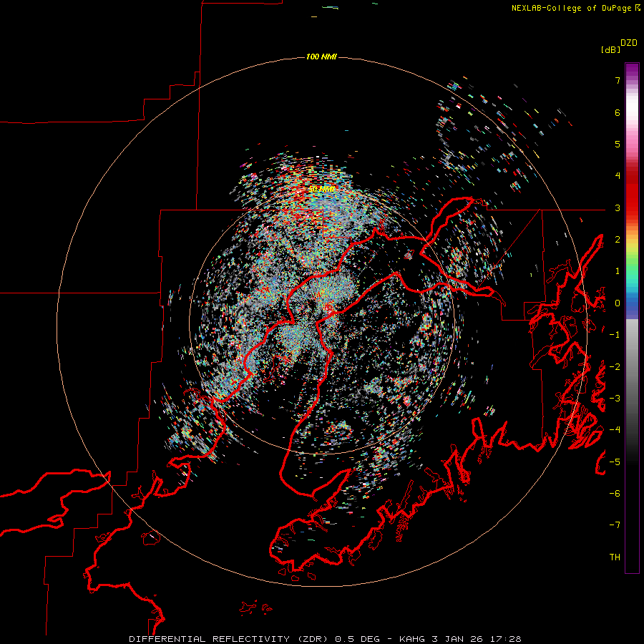Click the 5 value on color scale
Viewport: 644px width, 644px height.
(618, 144)
